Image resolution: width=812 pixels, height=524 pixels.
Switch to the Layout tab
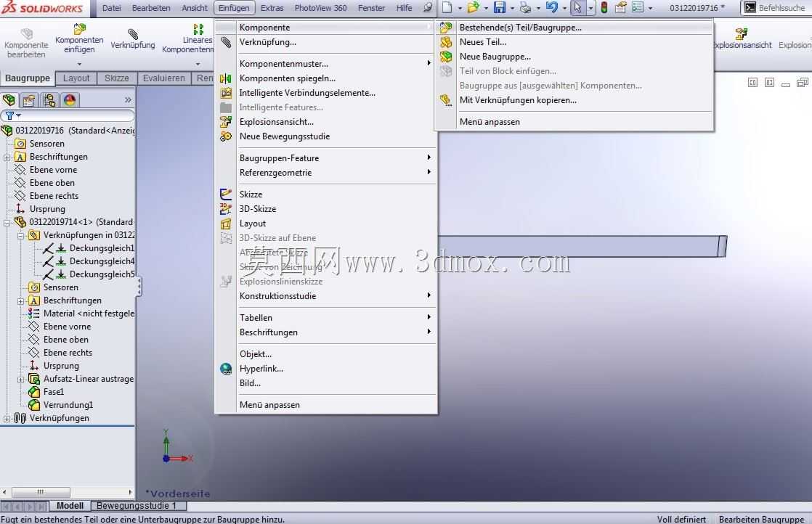76,78
